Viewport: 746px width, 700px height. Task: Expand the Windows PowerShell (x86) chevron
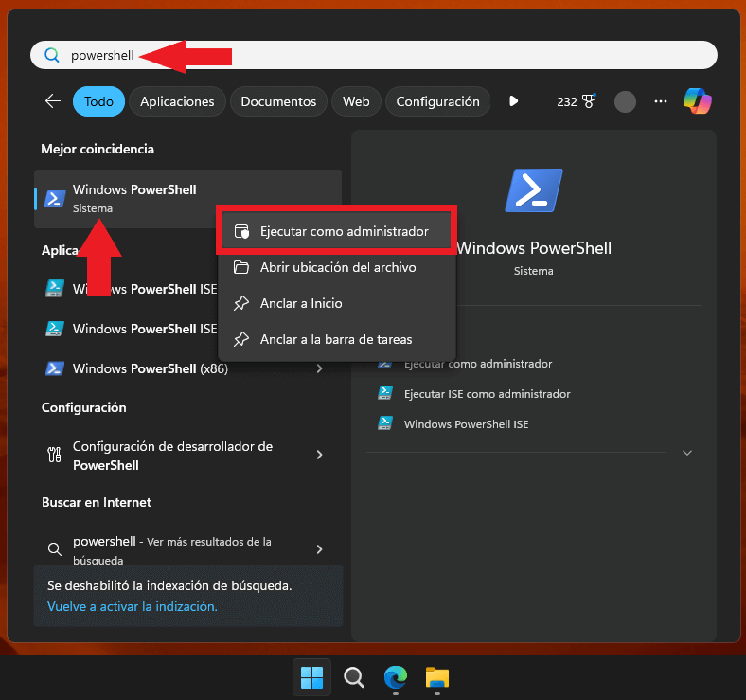click(x=320, y=368)
